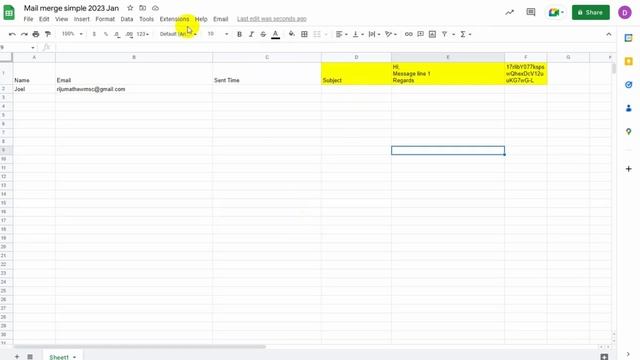Open the Calendar side panel

[629, 38]
